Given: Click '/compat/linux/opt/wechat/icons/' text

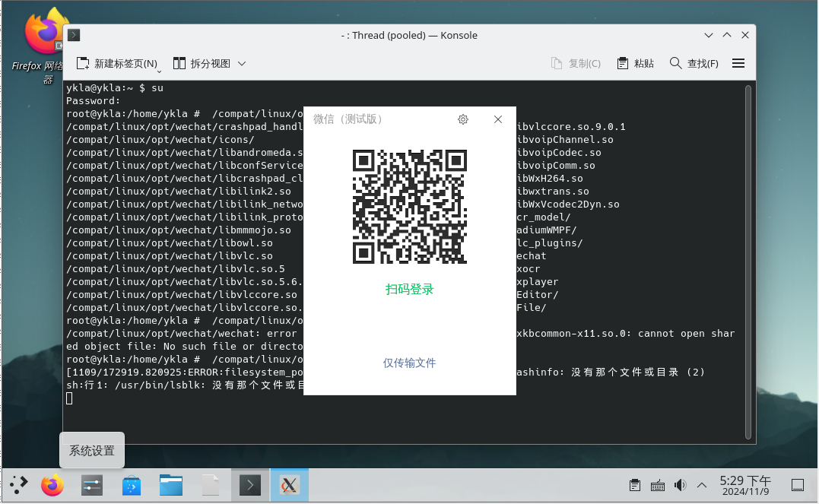Looking at the screenshot, I should point(160,140).
